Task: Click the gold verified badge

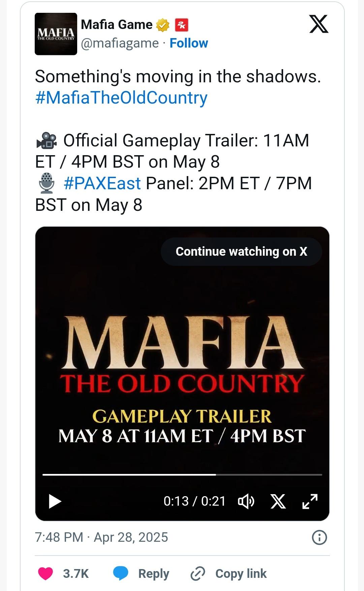Action: coord(163,25)
